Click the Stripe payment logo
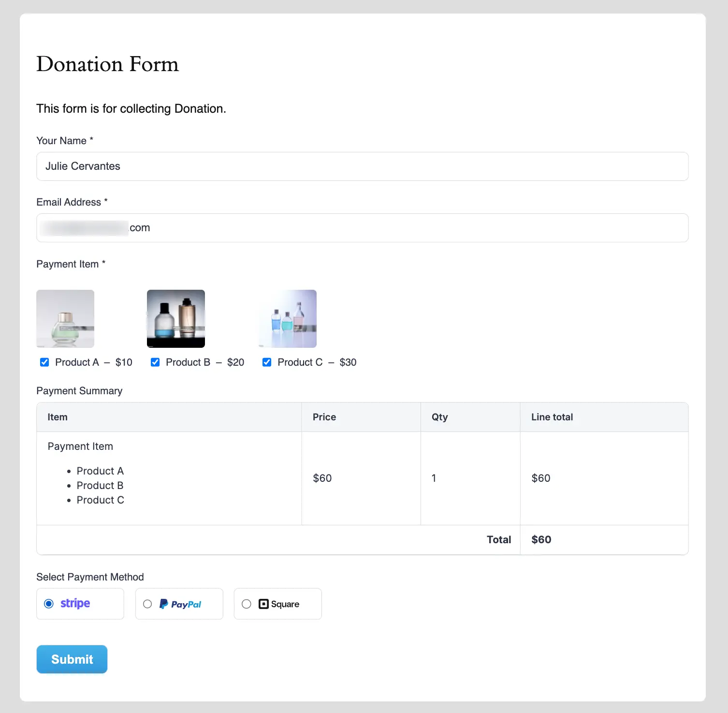This screenshot has height=713, width=728. (74, 603)
